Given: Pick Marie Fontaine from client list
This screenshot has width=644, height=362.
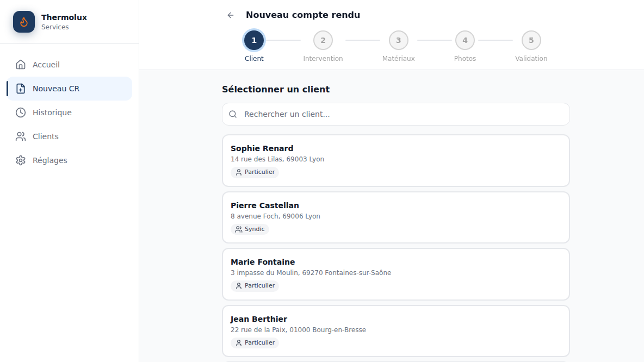Looking at the screenshot, I should click(396, 274).
